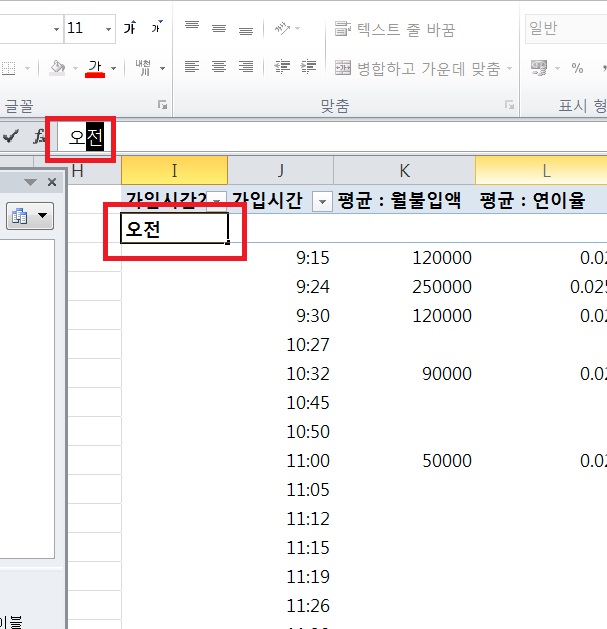Click the fx insert function icon
607x629 pixels.
tap(39, 136)
